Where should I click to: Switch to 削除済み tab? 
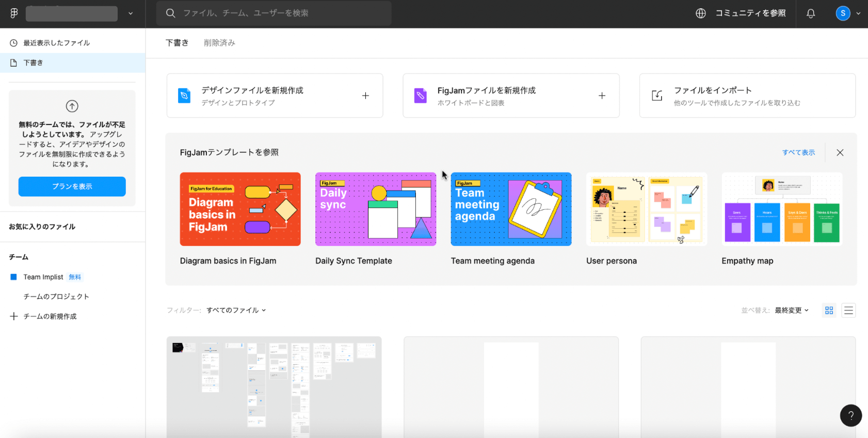coord(219,43)
